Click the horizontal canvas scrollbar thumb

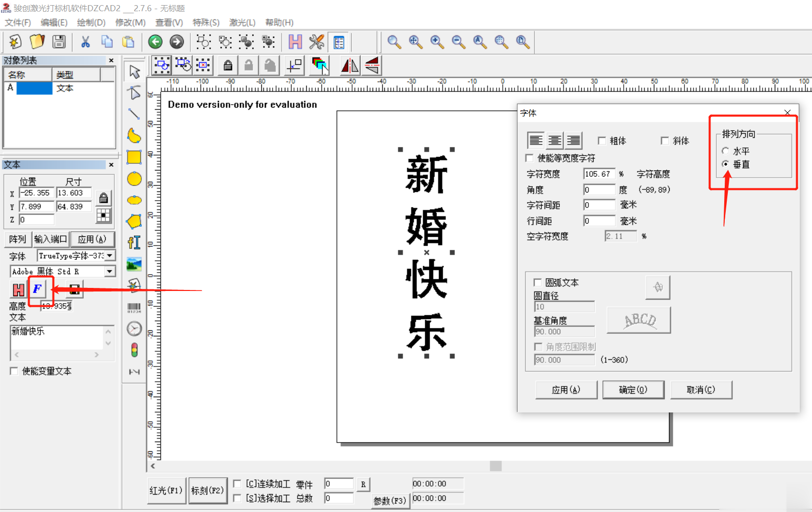tap(496, 466)
